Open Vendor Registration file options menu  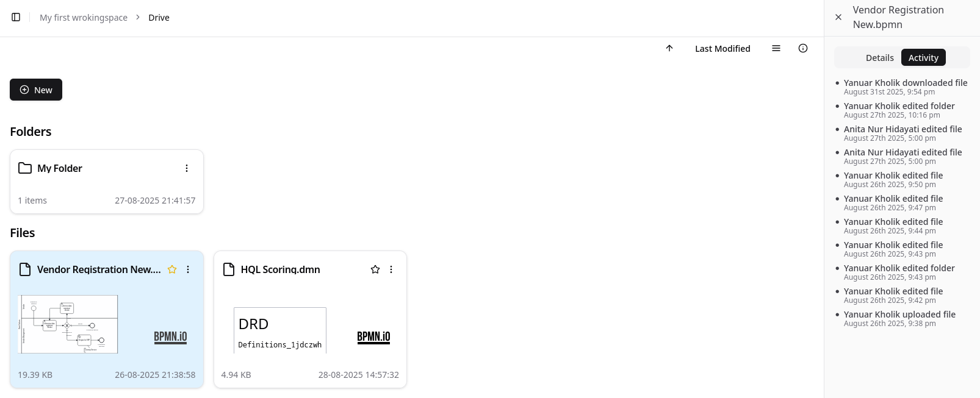188,269
